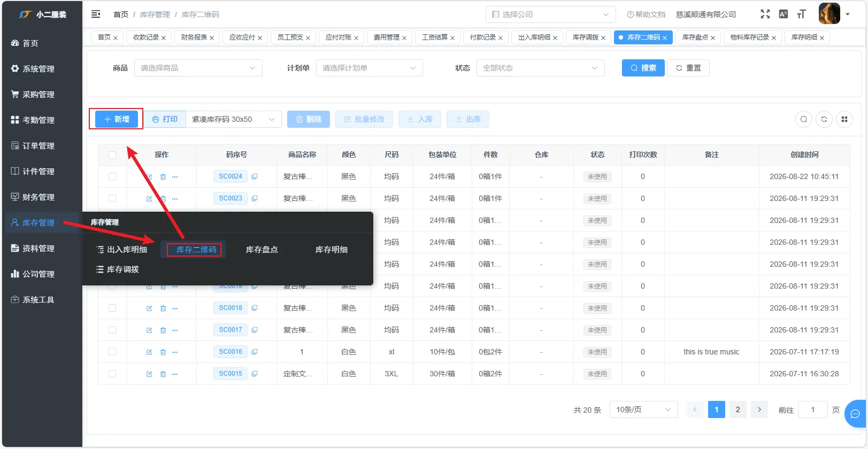Open the user avatar menu
Screen dimensions: 868x449
(x=829, y=14)
